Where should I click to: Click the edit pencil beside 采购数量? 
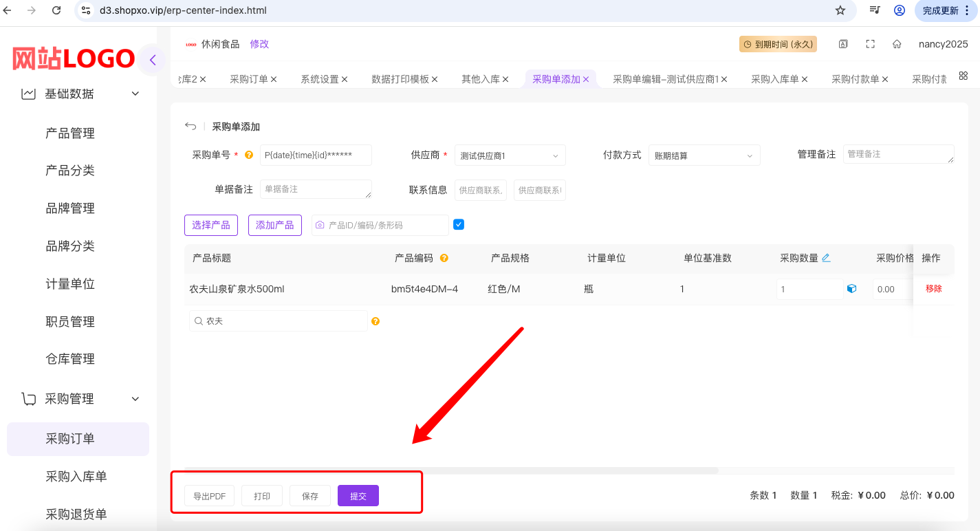tap(826, 258)
